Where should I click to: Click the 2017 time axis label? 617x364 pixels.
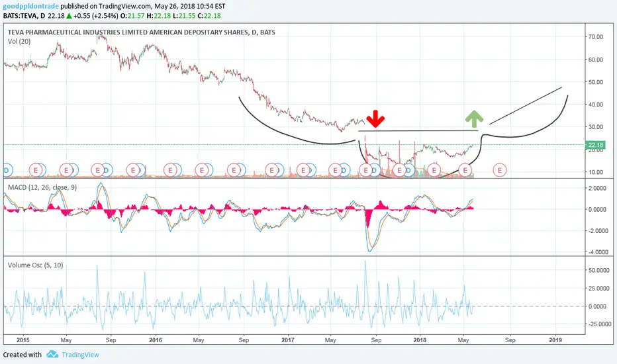click(287, 340)
